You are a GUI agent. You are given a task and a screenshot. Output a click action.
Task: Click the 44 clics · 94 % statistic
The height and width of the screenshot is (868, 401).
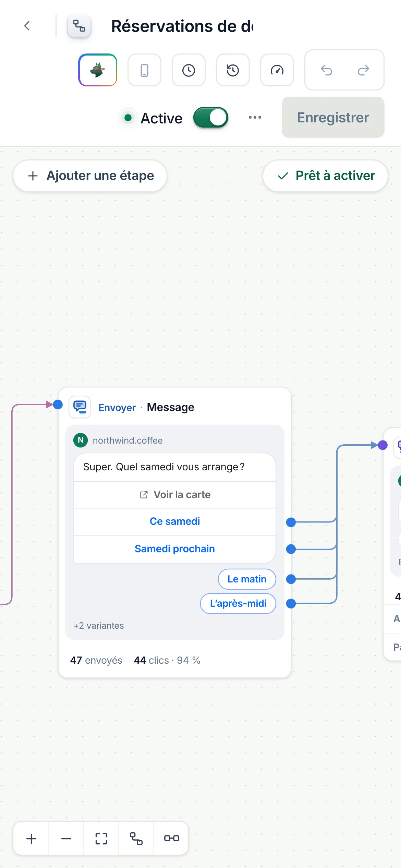tap(167, 660)
